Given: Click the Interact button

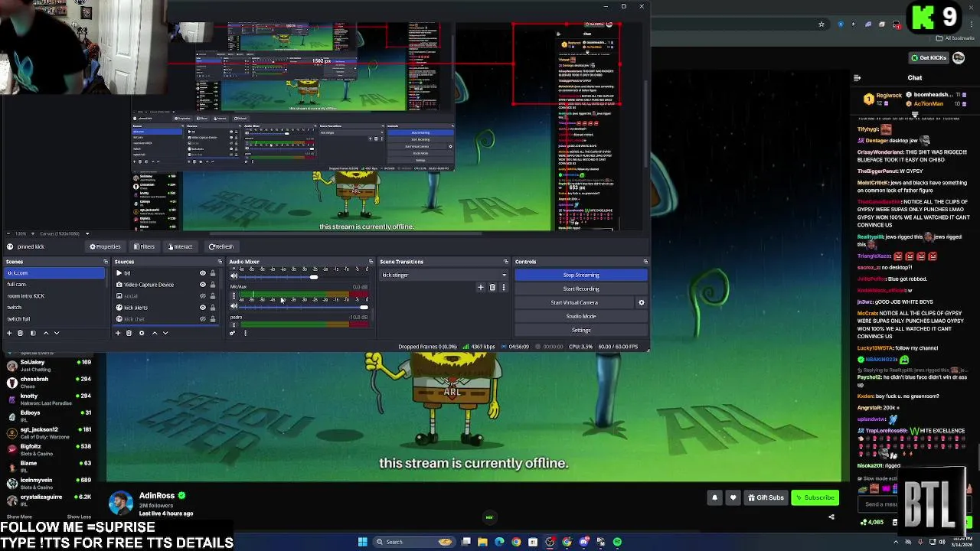Looking at the screenshot, I should tap(181, 246).
